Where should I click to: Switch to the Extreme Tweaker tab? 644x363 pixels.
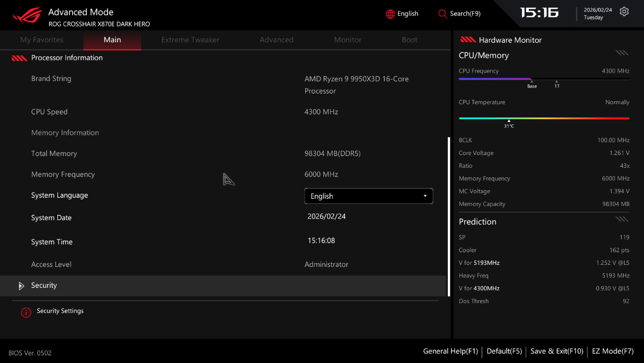190,40
